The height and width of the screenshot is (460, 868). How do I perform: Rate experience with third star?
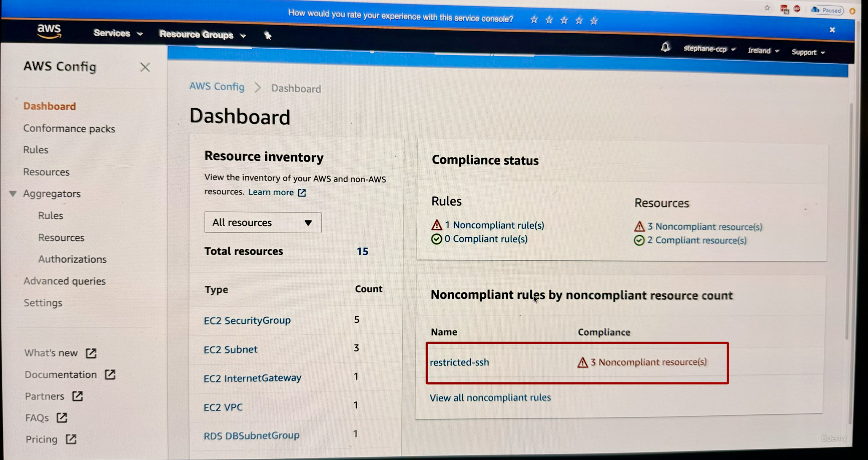click(x=564, y=20)
